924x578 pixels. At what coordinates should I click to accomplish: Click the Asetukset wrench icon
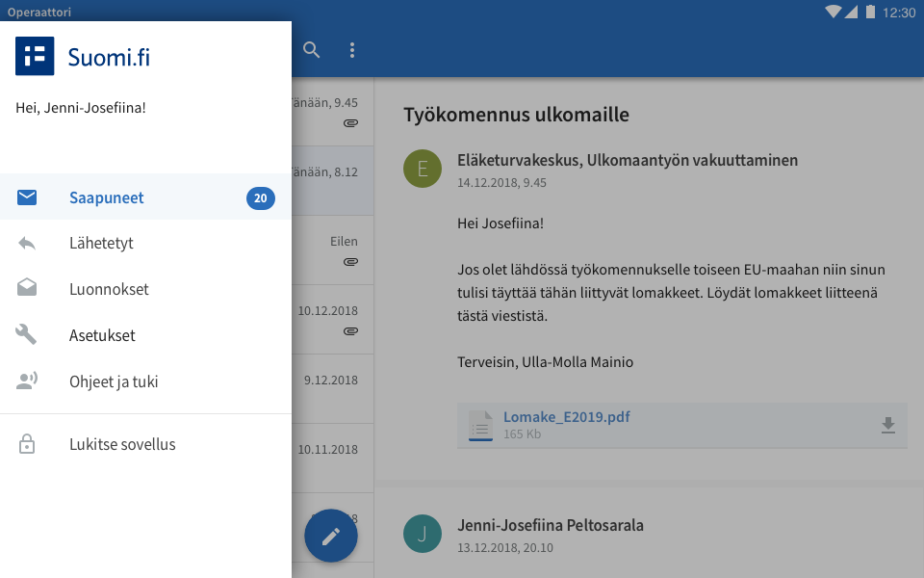(27, 334)
